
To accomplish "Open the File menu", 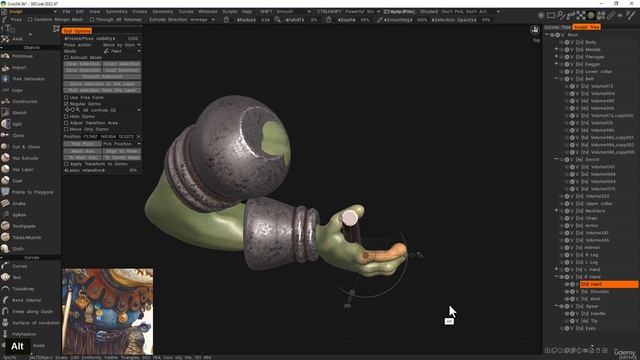I will coord(67,11).
